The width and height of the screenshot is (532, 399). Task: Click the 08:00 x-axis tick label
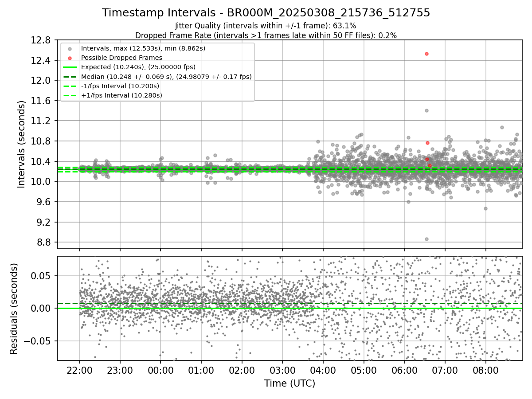(485, 370)
